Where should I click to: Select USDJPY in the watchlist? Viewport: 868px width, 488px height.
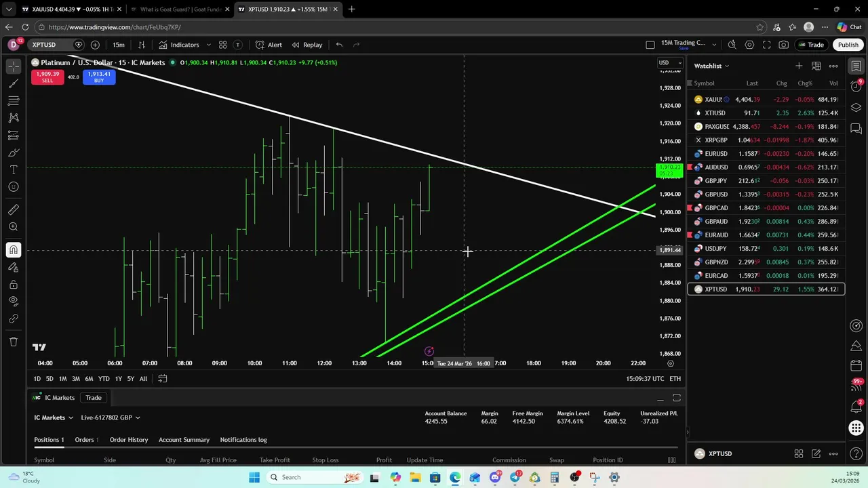pos(766,249)
